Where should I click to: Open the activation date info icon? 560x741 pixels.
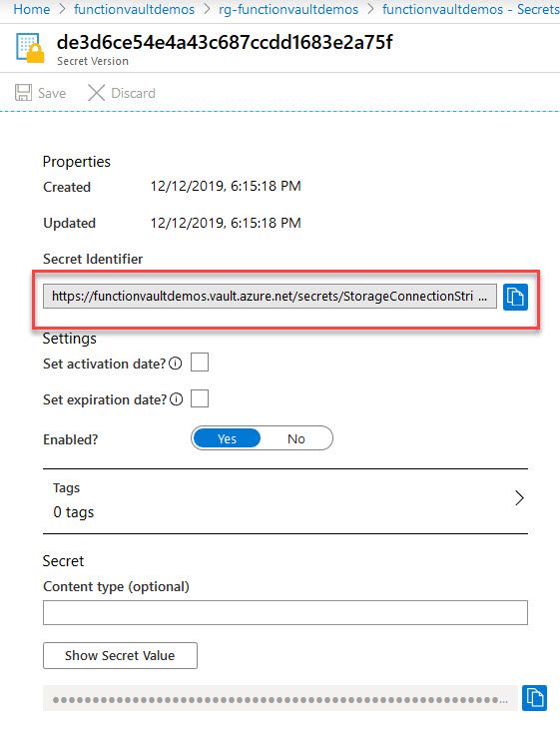pos(175,363)
